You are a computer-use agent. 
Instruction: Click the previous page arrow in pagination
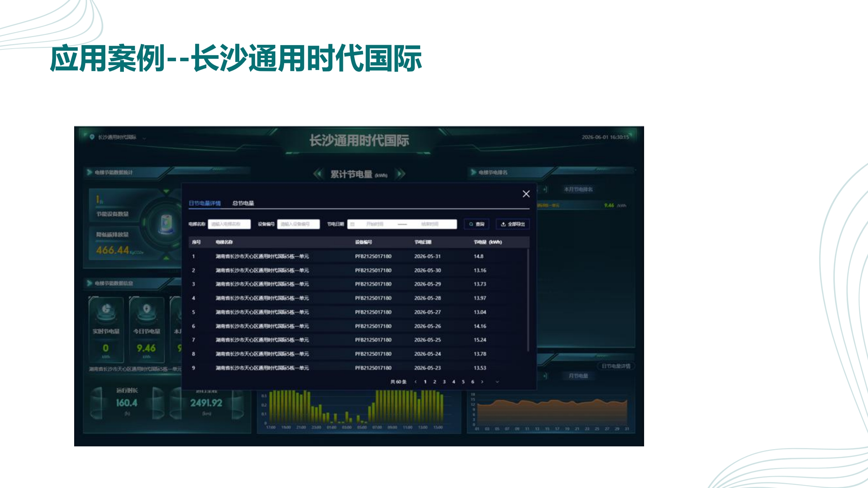(415, 382)
